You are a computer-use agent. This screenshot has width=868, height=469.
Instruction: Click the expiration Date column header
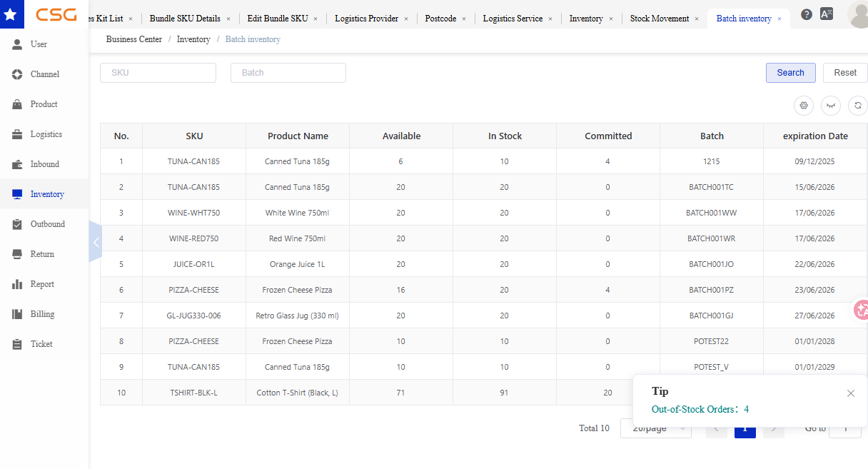pos(815,136)
